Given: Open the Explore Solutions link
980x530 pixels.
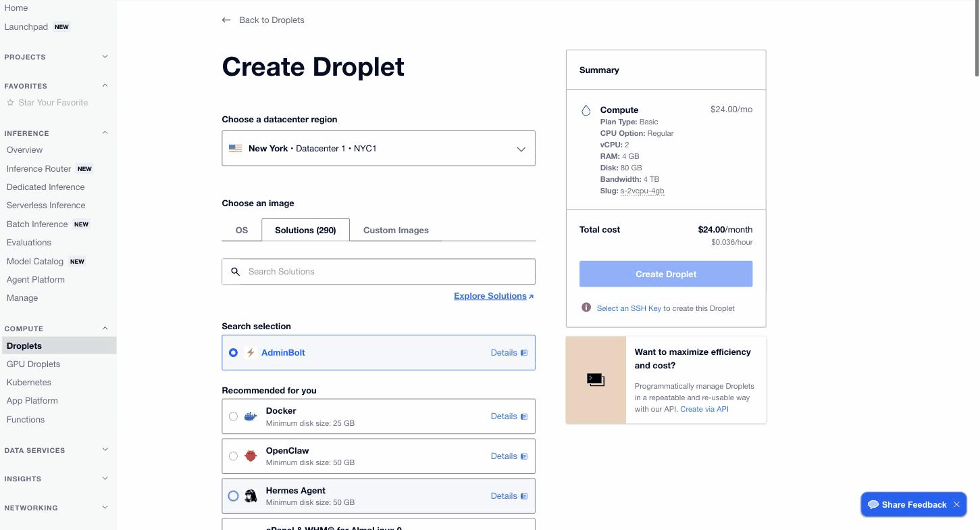Looking at the screenshot, I should tap(494, 296).
